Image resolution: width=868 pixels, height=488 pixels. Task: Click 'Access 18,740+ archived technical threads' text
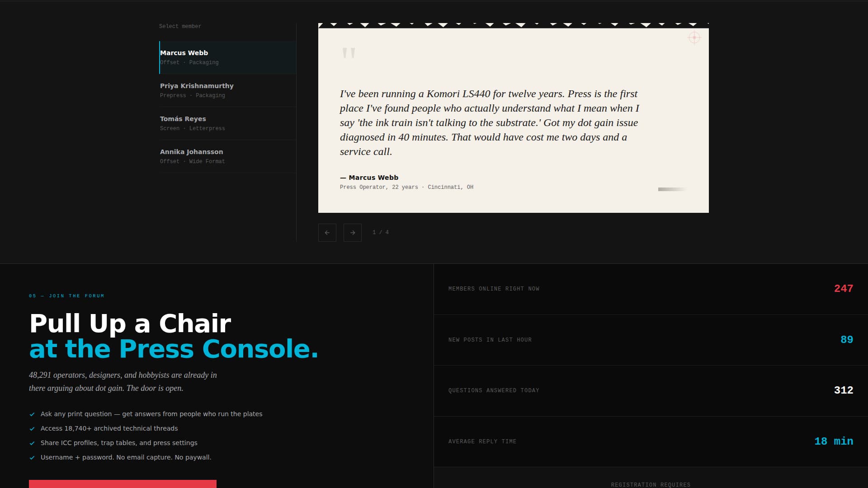(109, 428)
